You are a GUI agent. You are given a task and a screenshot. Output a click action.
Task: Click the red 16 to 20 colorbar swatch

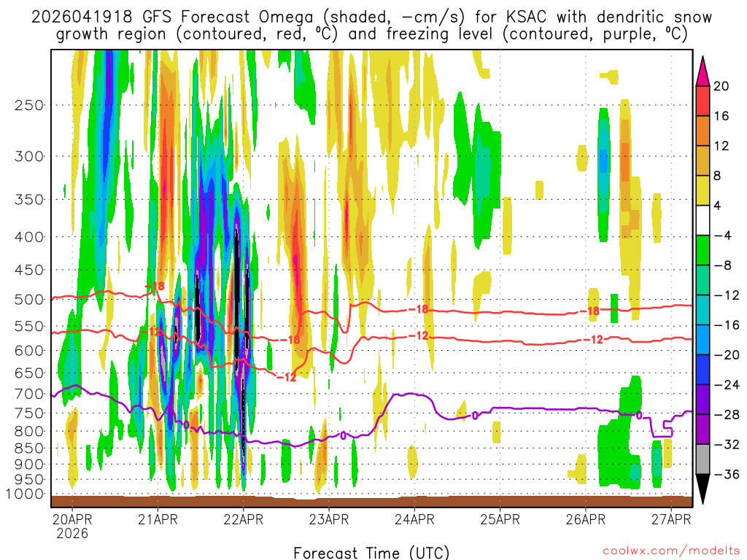tap(703, 101)
